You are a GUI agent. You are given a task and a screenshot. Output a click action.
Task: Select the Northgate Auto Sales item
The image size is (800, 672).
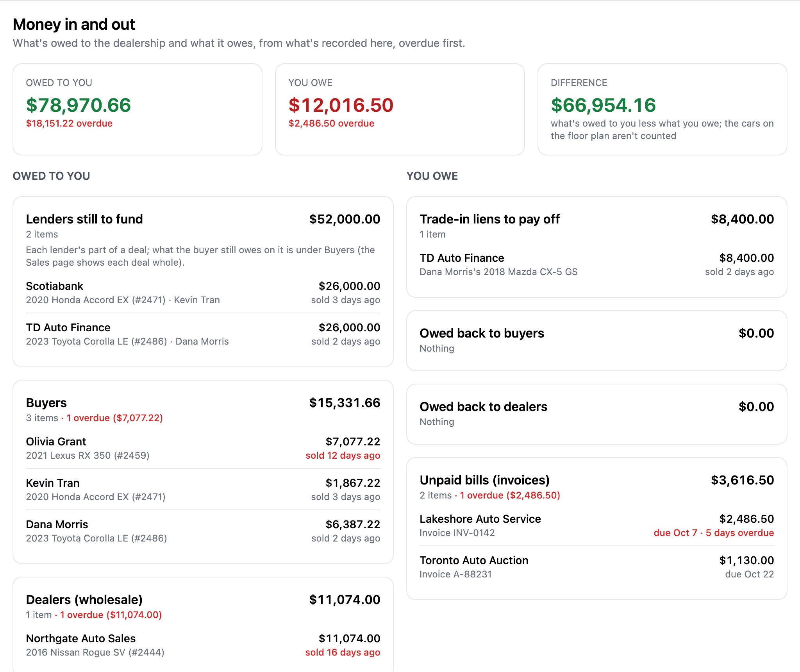pyautogui.click(x=203, y=645)
